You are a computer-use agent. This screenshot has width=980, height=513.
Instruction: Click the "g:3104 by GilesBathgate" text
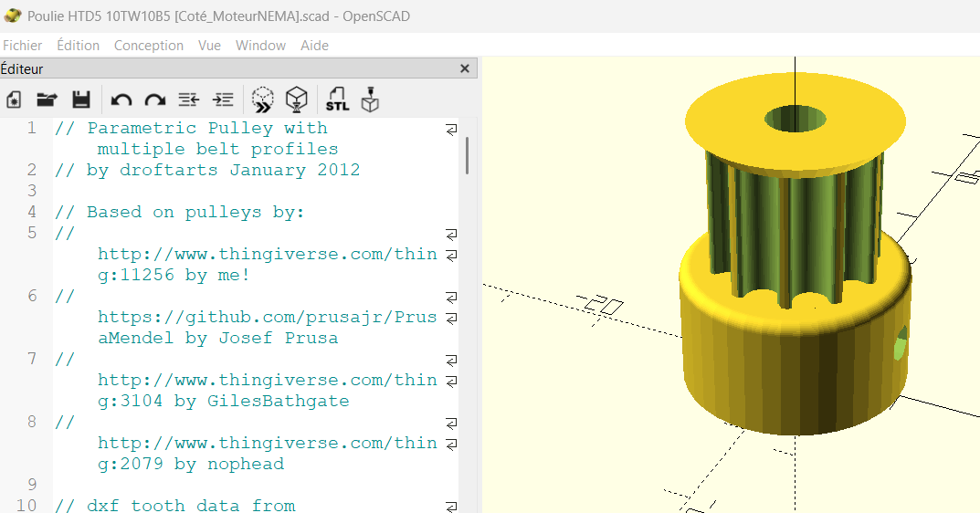223,401
